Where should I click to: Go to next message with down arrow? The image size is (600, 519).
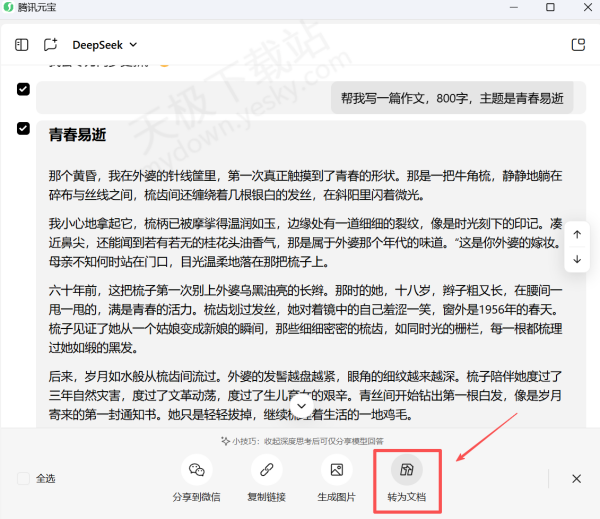coord(577,259)
